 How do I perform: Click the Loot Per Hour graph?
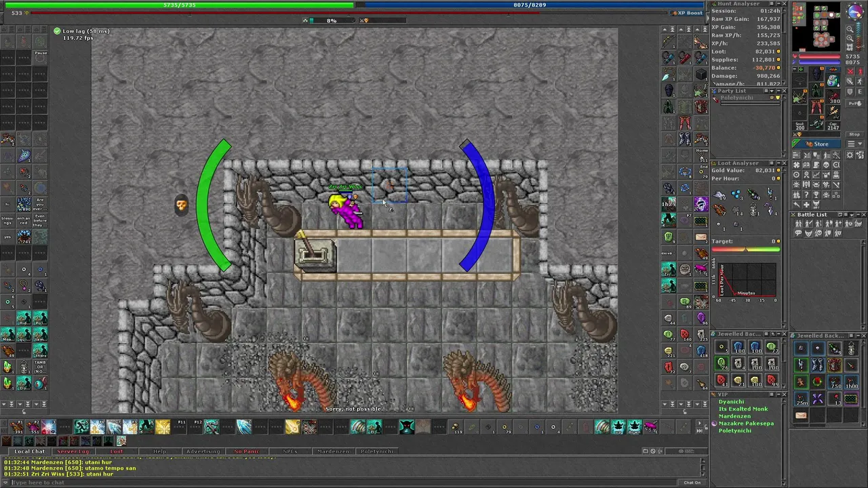[x=746, y=279]
